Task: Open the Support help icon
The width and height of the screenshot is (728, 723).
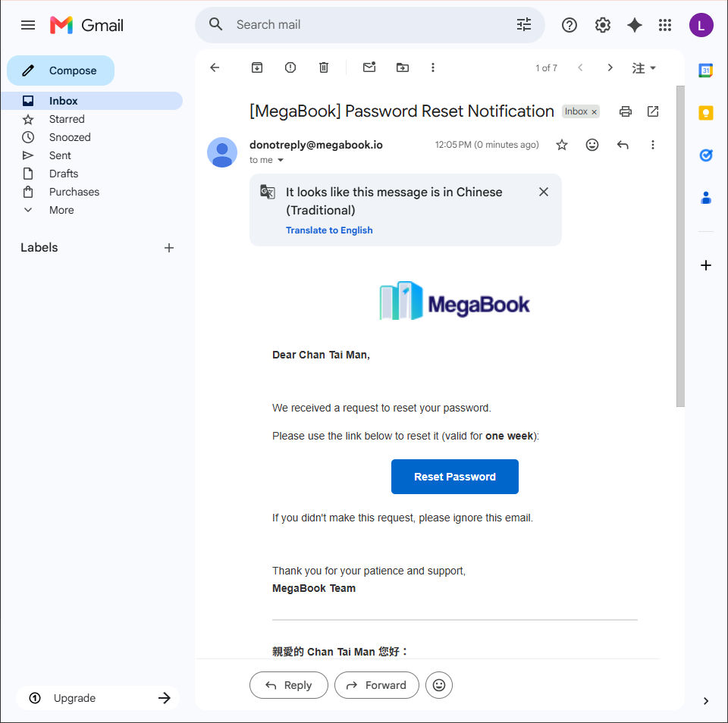Action: (x=570, y=25)
